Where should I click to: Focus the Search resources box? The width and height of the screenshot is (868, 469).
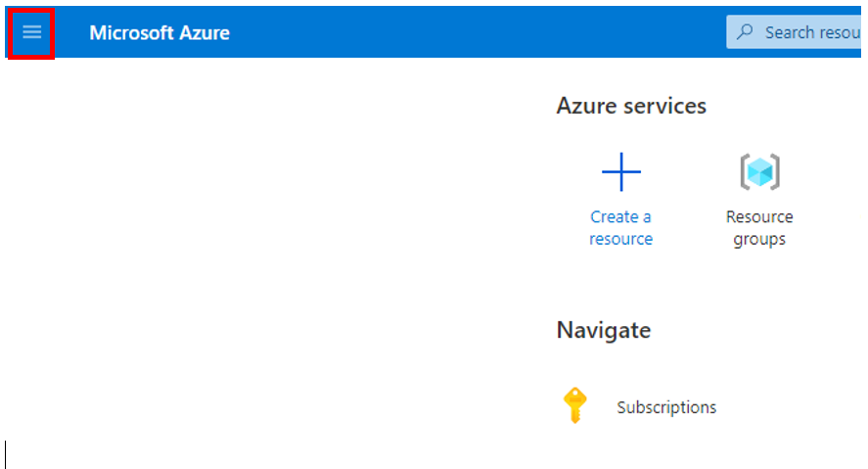[x=798, y=32]
